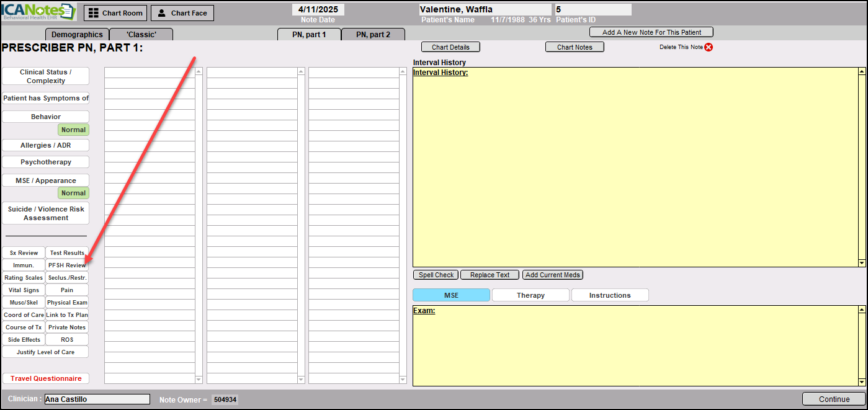Open Chart Face person icon button
The height and width of the screenshot is (410, 868).
182,13
